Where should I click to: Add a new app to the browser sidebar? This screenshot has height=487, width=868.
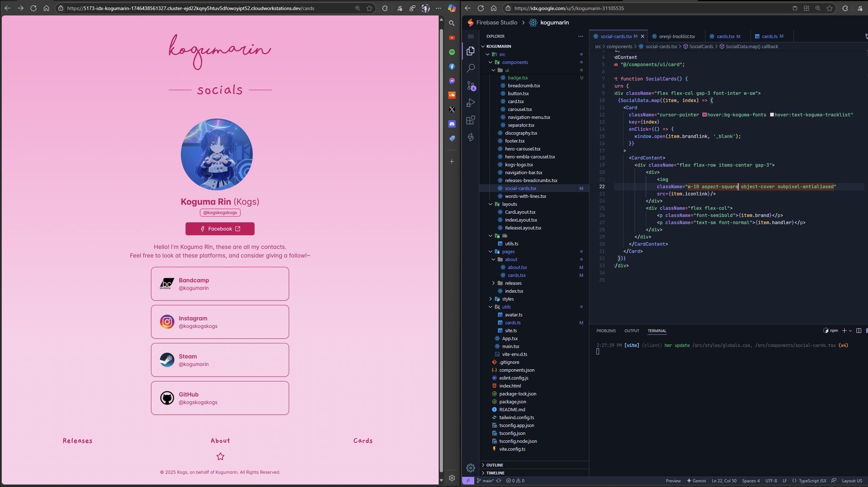(452, 161)
